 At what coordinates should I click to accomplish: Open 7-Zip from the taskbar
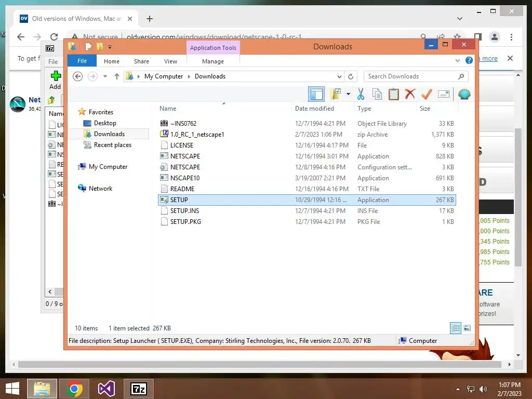(139, 389)
